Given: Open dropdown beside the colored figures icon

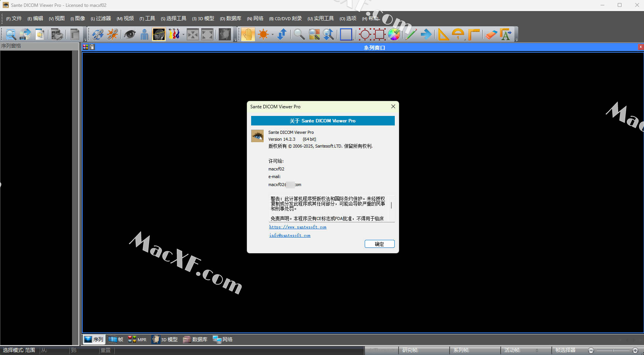Looking at the screenshot, I should [x=183, y=35].
